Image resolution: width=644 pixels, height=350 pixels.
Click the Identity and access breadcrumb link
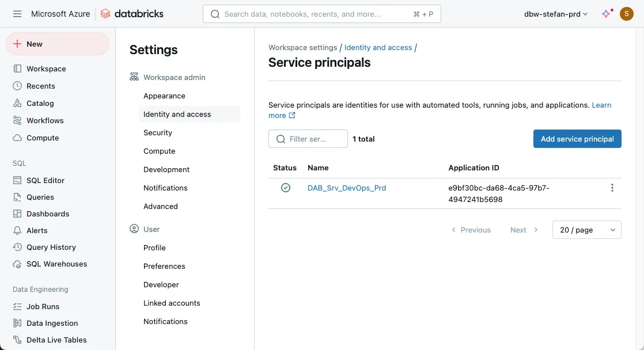378,47
